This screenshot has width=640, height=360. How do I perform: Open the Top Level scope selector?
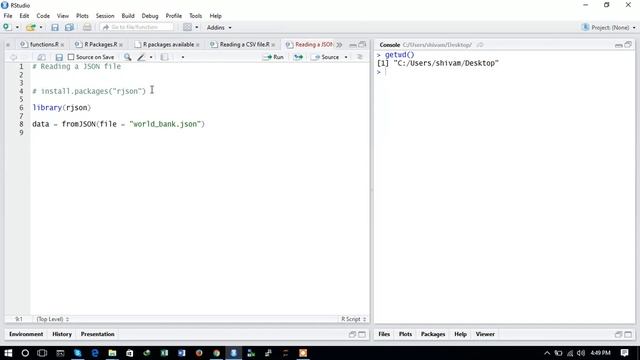53,319
